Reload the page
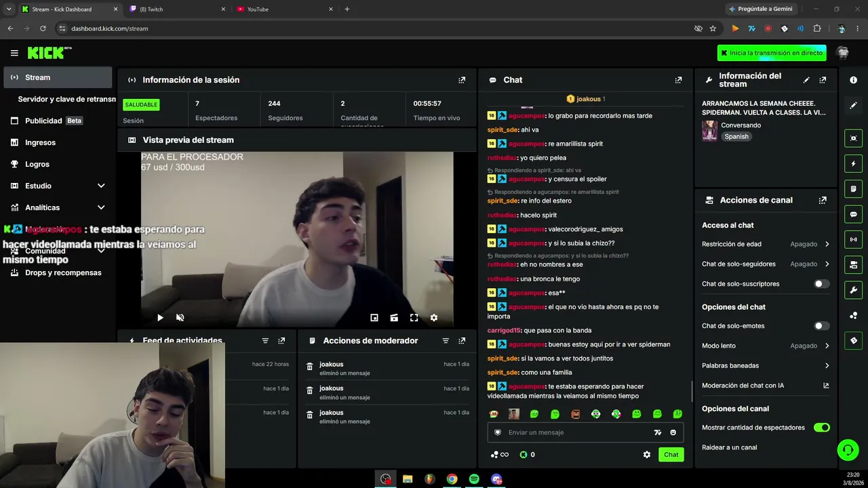 [43, 28]
